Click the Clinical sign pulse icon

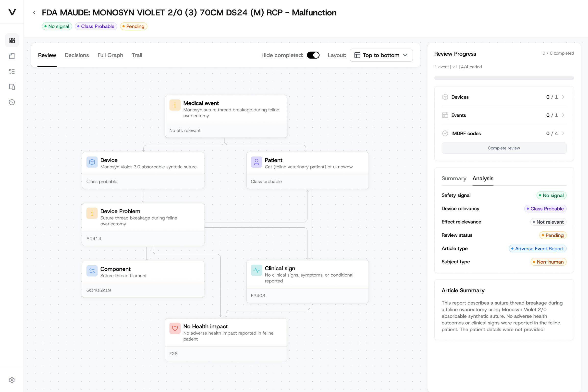256,270
